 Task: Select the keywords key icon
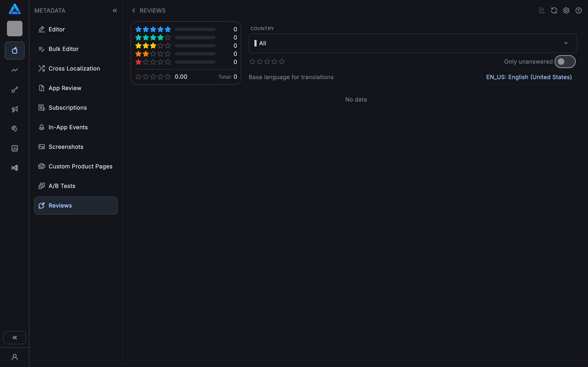click(14, 89)
